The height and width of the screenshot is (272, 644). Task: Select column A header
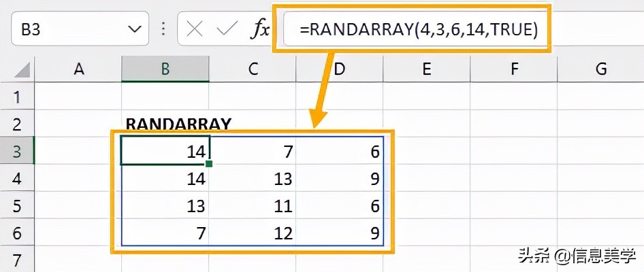(78, 69)
